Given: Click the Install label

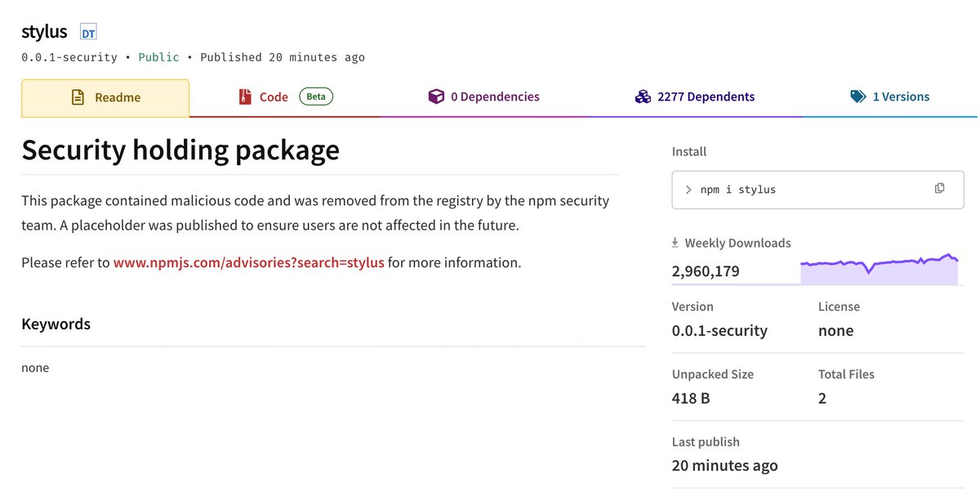Looking at the screenshot, I should coord(689,151).
